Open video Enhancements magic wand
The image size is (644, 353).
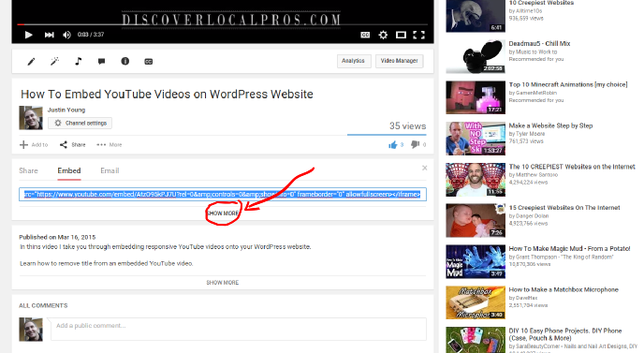pos(54,62)
